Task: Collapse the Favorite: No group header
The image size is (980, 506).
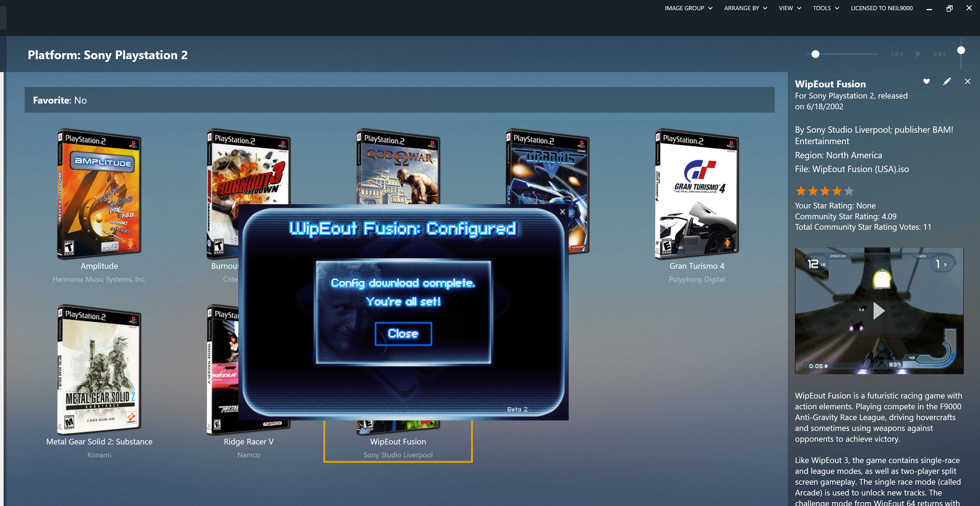Action: (x=399, y=100)
